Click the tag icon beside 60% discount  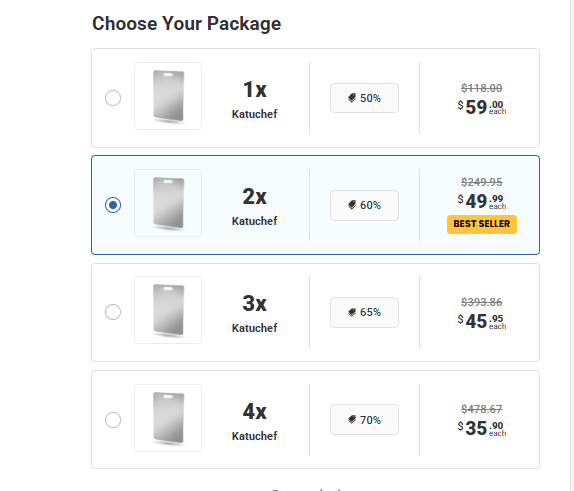[352, 205]
